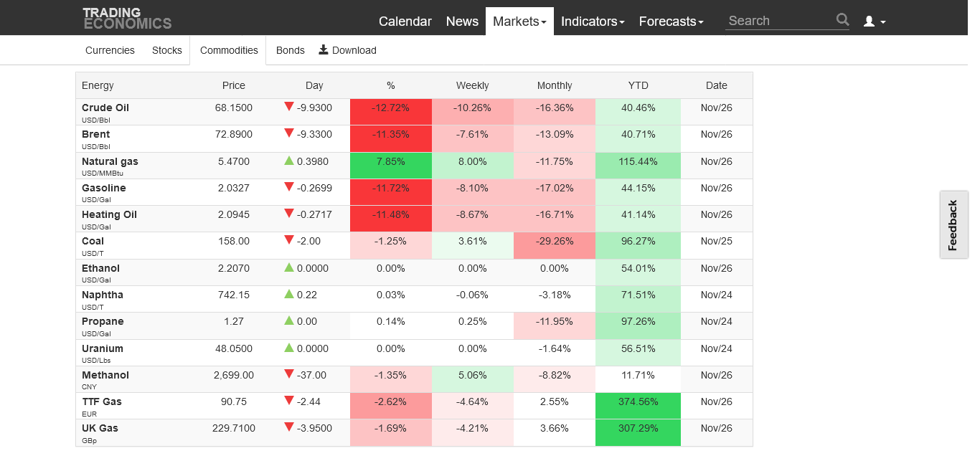This screenshot has width=980, height=461.
Task: Click the Methanol red down arrow
Action: coord(289,374)
